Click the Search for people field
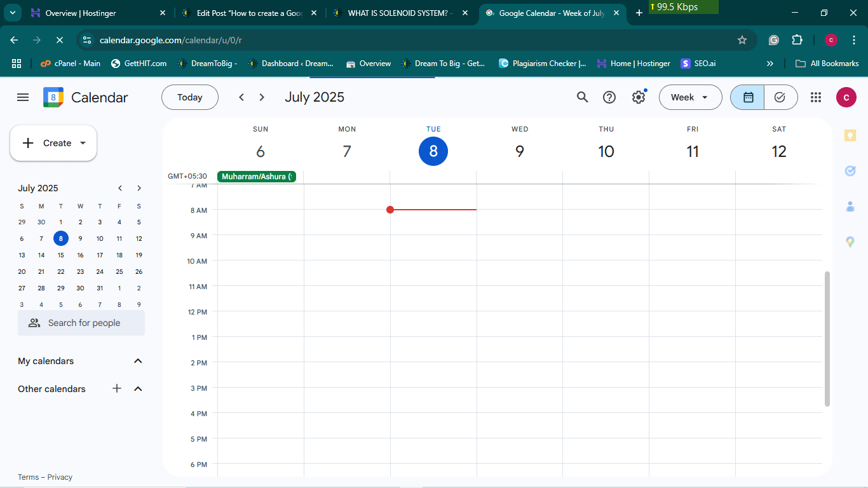Screen dimensions: 868x488 point(84,323)
